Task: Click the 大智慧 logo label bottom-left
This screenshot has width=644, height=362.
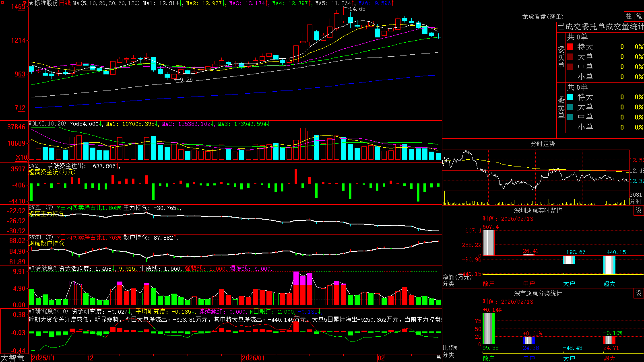Action: click(x=12, y=358)
